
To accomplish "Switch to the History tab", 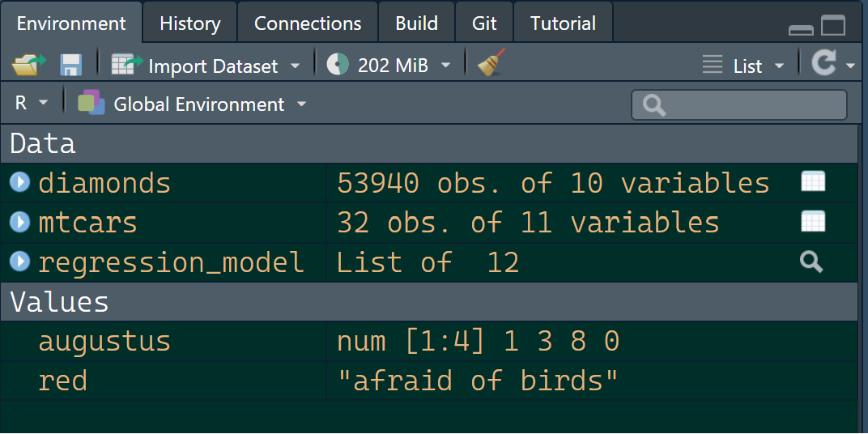I will 189,23.
